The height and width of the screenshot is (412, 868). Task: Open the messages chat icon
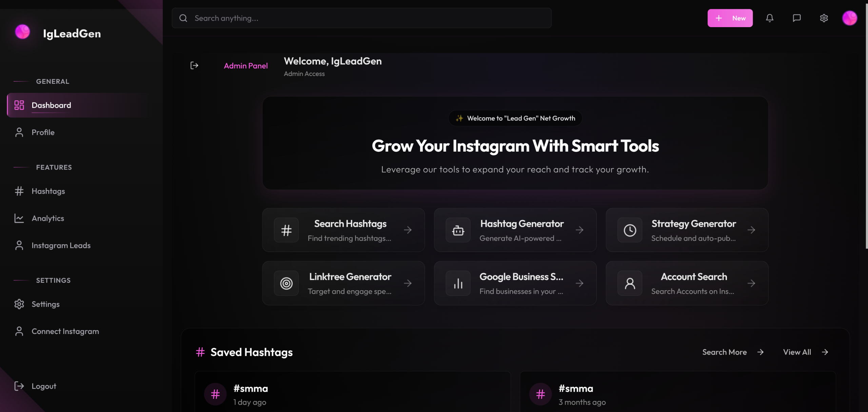click(796, 18)
